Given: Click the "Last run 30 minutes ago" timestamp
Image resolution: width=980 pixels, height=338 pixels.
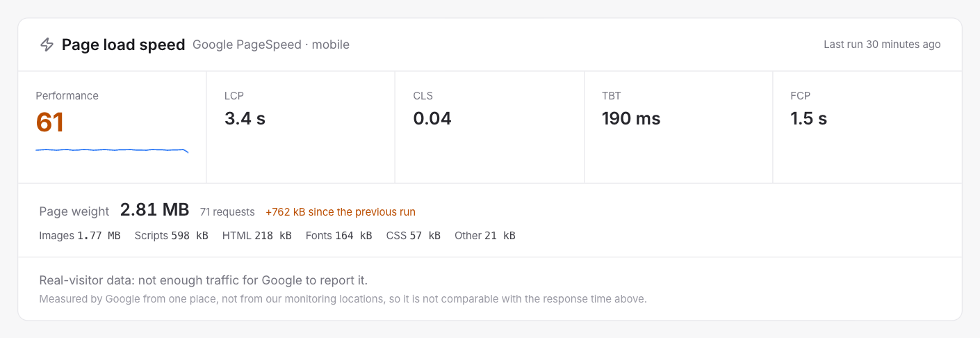Looking at the screenshot, I should coord(882,45).
